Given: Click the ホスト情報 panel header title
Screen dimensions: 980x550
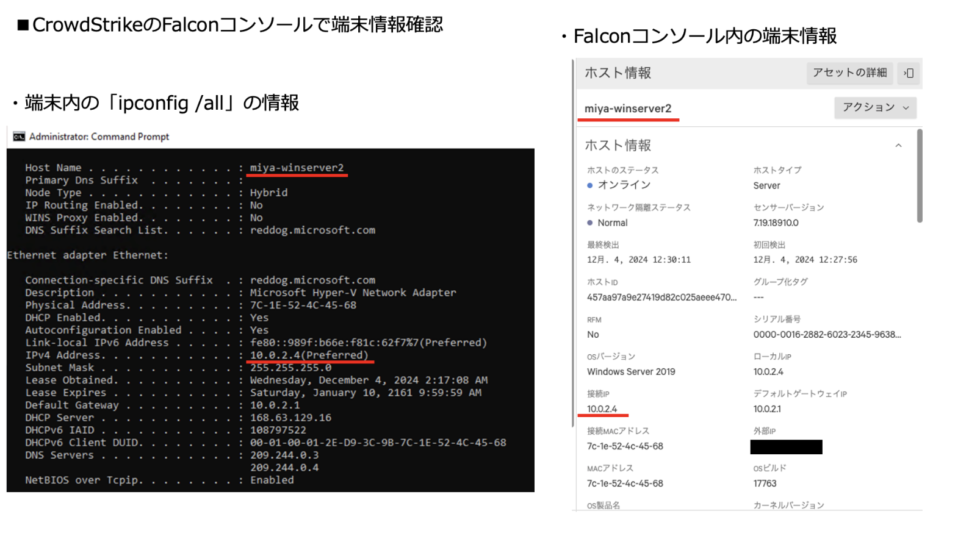Looking at the screenshot, I should tap(618, 73).
